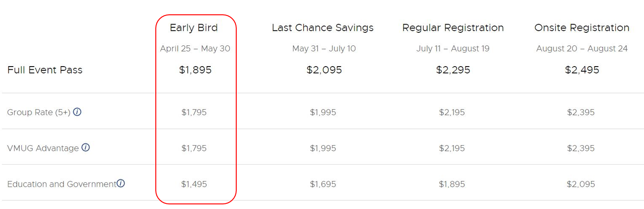Click the May 31 – July 10 date range
The width and height of the screenshot is (644, 209).
[x=324, y=49]
